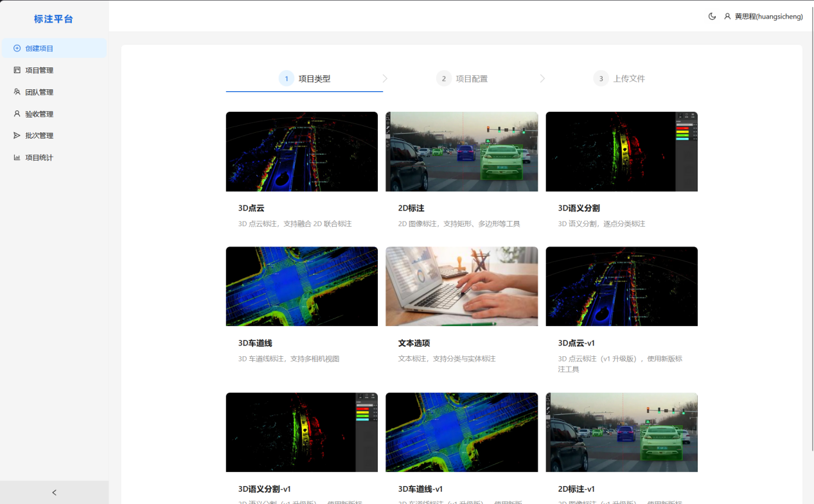The width and height of the screenshot is (814, 504).
Task: Choose the 3D语义分割 project thumbnail
Action: pyautogui.click(x=622, y=152)
